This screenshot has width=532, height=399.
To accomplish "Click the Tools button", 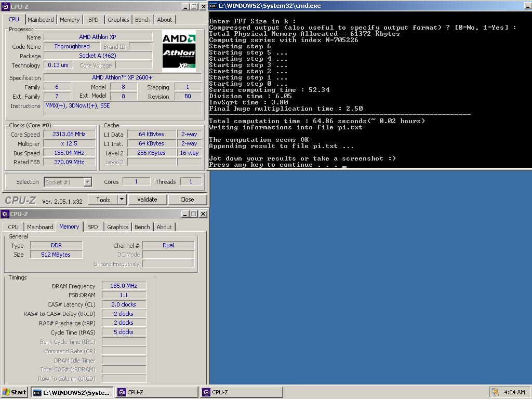I will point(103,199).
